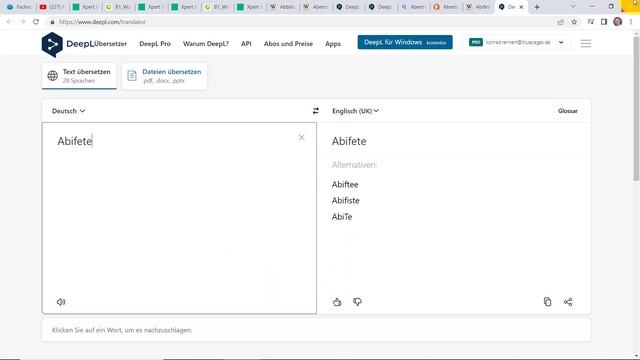The width and height of the screenshot is (640, 360).
Task: Choose the alternative AbiTe
Action: [342, 217]
